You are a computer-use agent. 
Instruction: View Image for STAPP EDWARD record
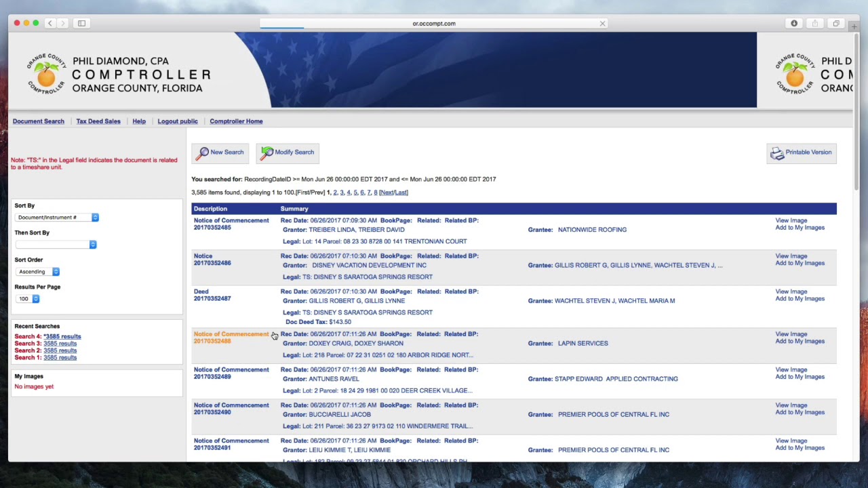click(791, 370)
